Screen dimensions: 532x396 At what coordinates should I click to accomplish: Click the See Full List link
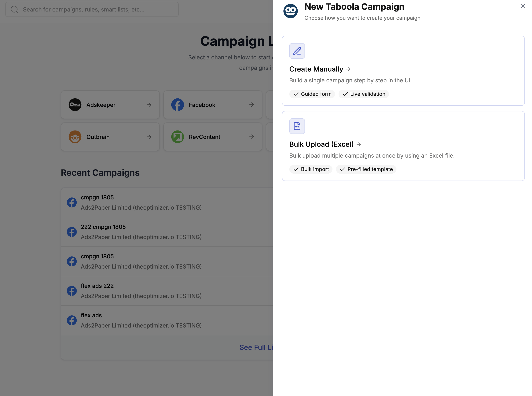click(x=256, y=347)
